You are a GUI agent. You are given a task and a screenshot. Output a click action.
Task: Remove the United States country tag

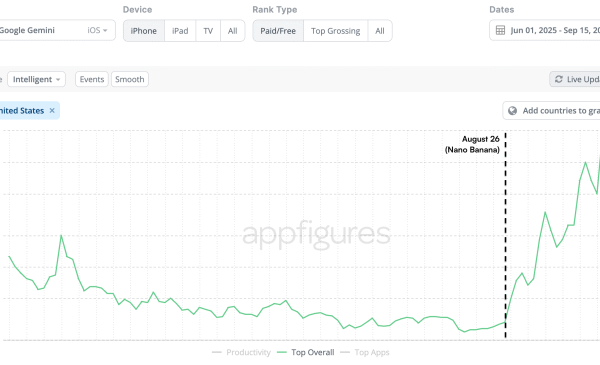pos(52,111)
